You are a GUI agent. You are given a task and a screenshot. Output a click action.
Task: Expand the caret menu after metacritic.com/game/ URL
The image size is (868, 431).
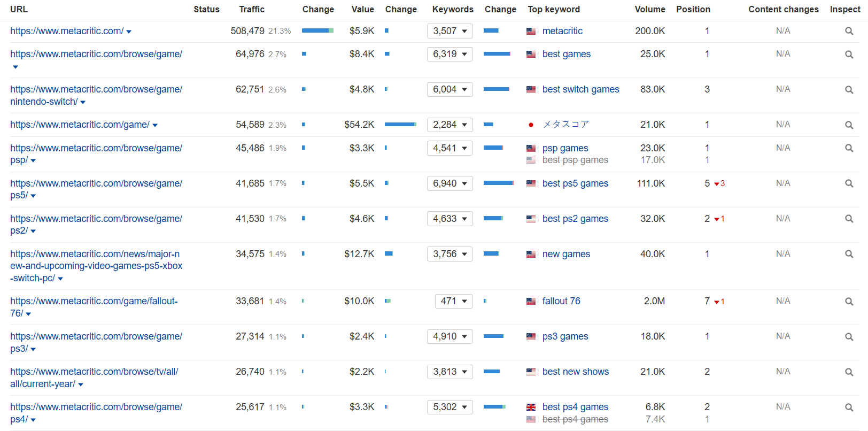[x=155, y=125]
